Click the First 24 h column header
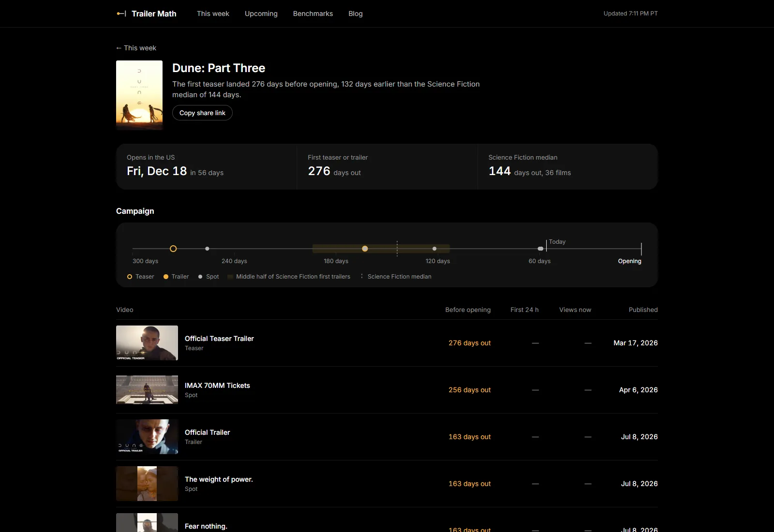Image resolution: width=774 pixels, height=532 pixels. 524,310
